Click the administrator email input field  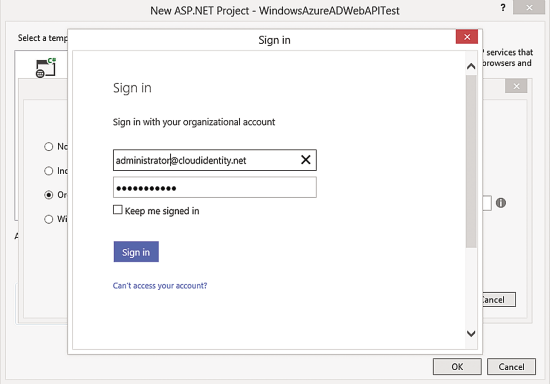click(215, 160)
